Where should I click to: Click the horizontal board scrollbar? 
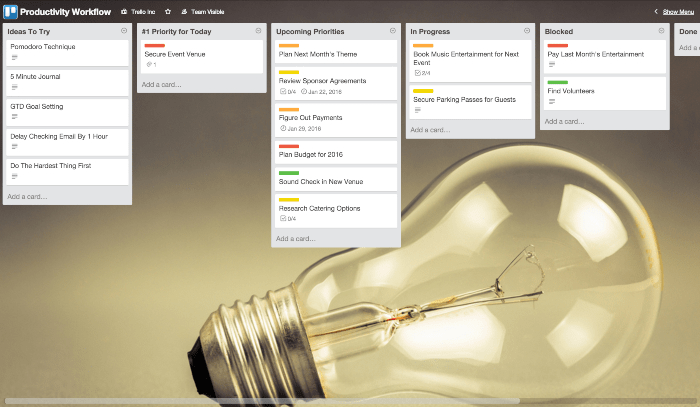point(262,401)
